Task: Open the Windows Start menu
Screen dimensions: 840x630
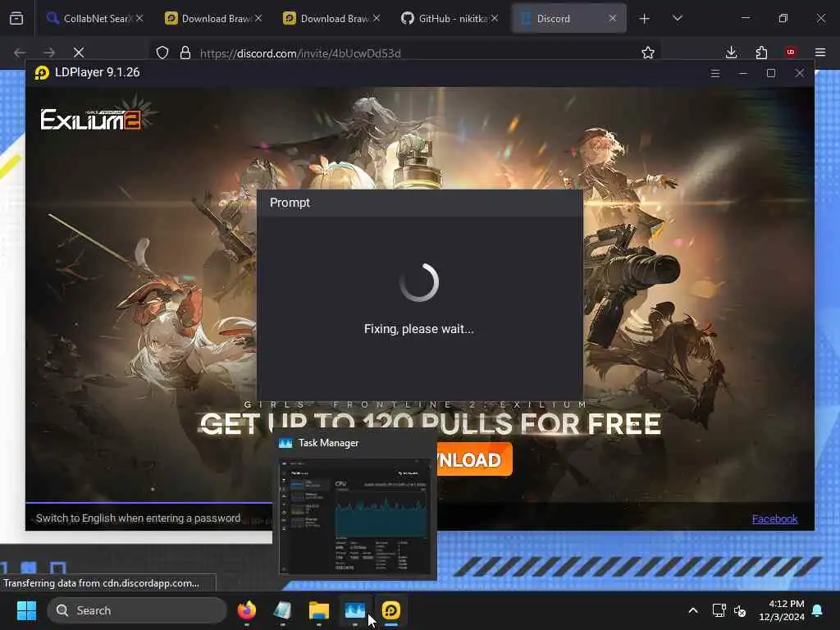Action: pos(26,610)
